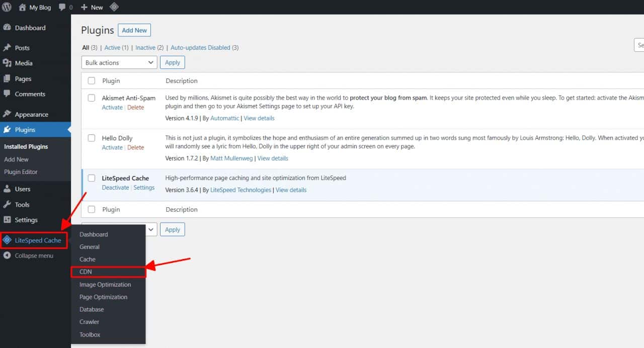Open the bottom Bulk actions dropdown
This screenshot has height=348, width=644.
(150, 229)
